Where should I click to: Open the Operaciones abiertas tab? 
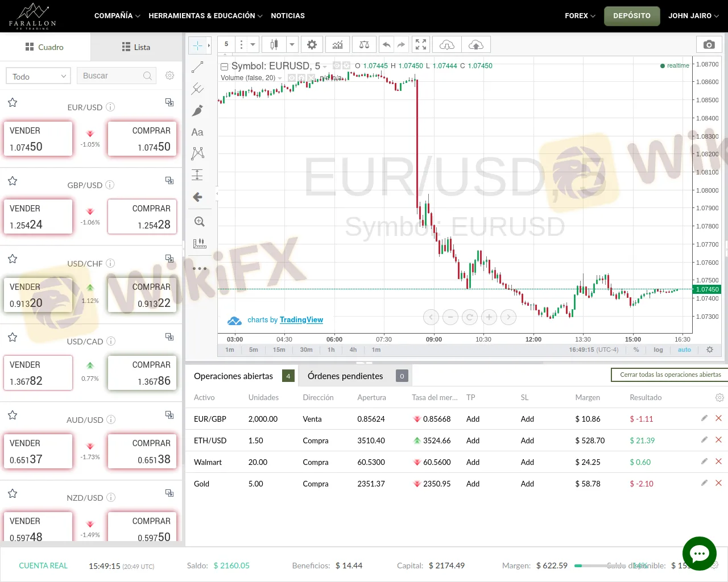[x=243, y=376]
